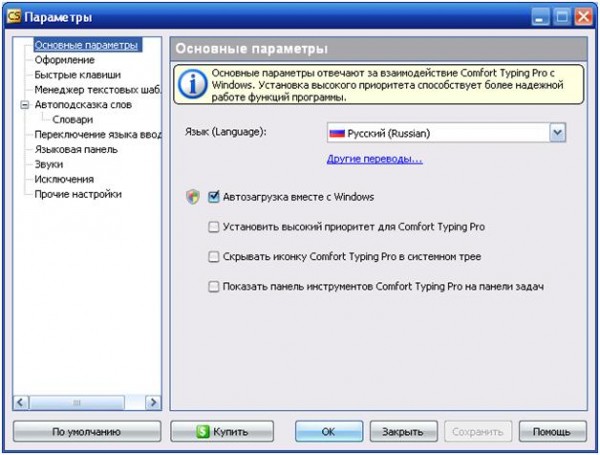
Task: Open the Словари sub-item
Action: [72, 120]
